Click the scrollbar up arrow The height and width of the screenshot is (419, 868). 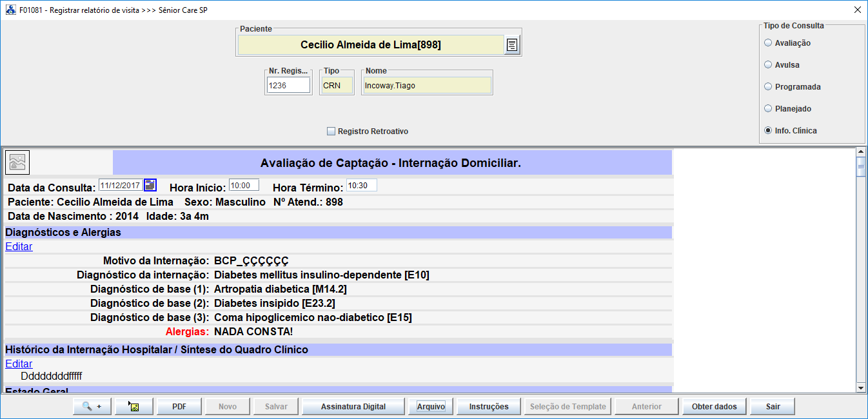coord(860,152)
